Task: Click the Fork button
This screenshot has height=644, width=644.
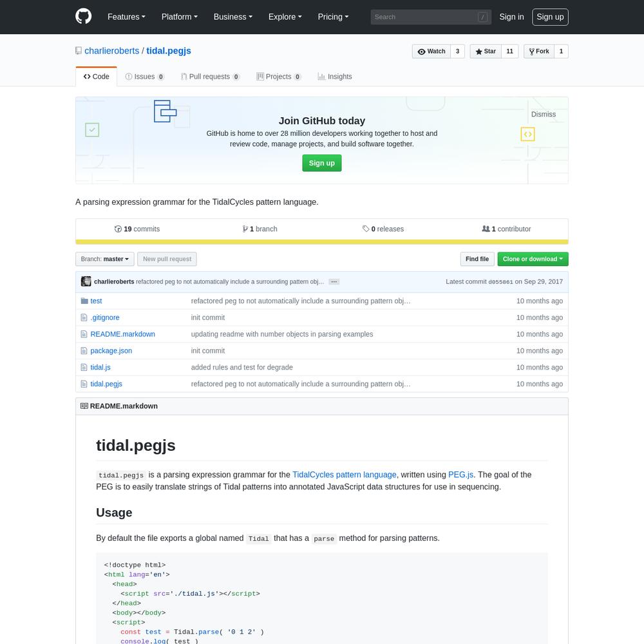Action: [x=539, y=52]
